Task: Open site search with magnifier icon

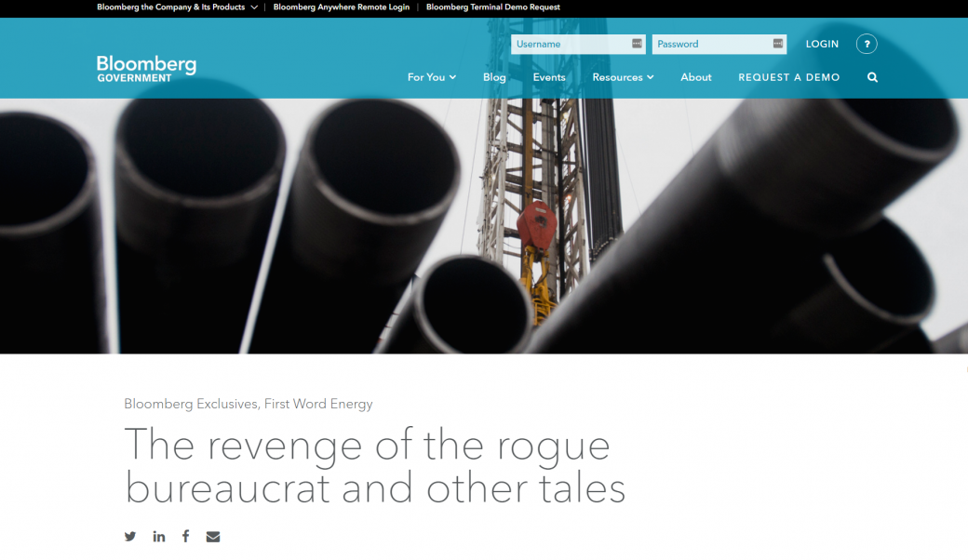Action: tap(872, 77)
